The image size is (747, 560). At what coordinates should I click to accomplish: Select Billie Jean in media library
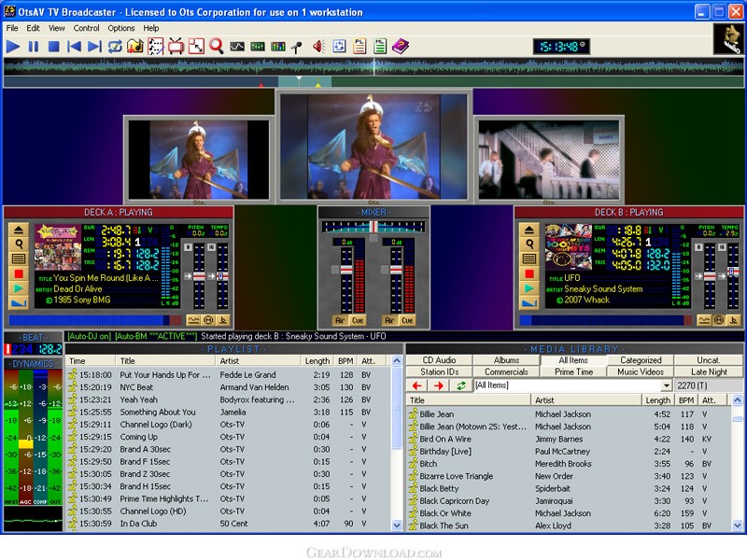point(570,414)
